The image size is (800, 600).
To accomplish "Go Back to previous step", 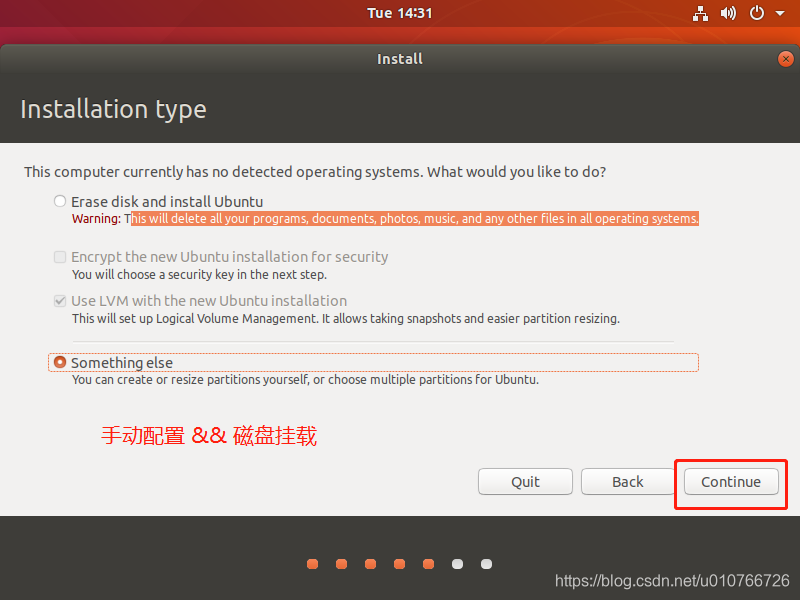I will pos(628,482).
